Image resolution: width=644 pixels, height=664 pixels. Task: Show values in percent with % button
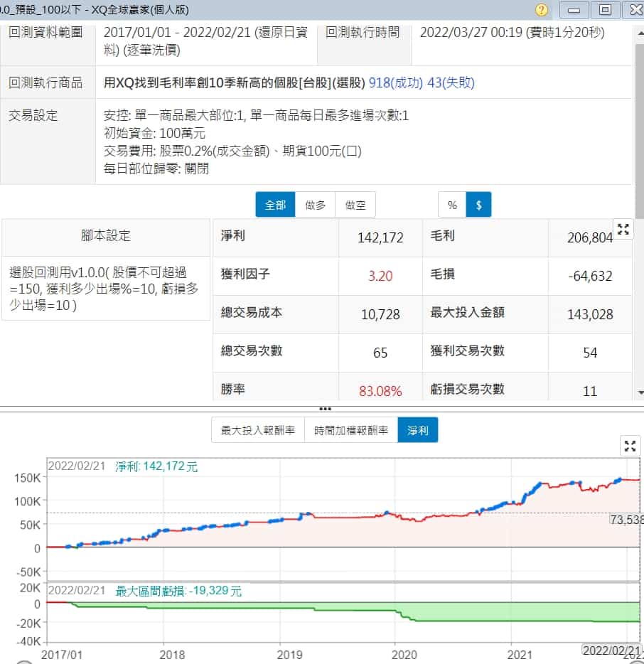tap(452, 205)
